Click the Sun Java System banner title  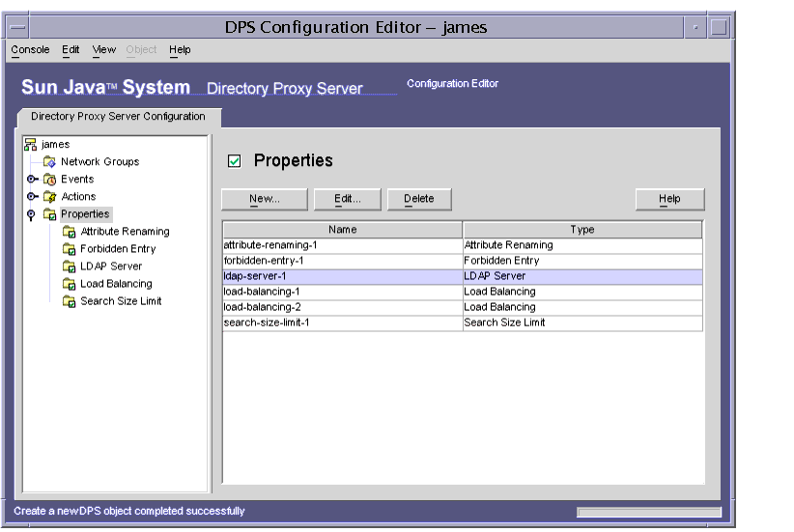106,87
